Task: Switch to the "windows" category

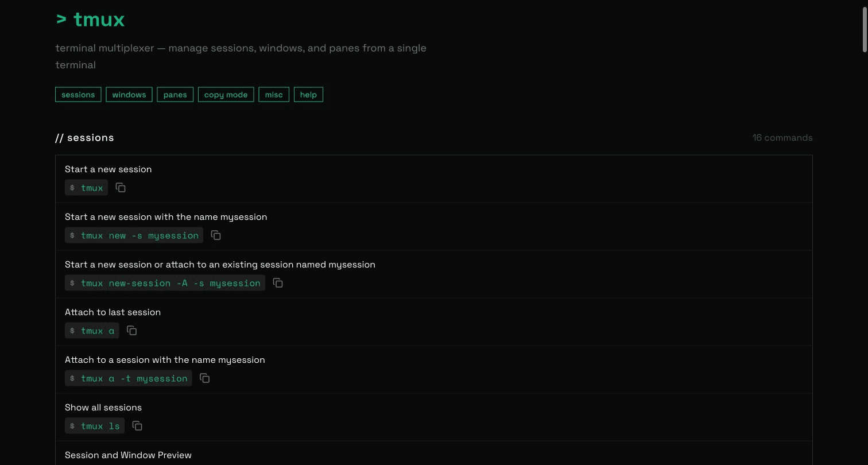Action: pos(129,94)
